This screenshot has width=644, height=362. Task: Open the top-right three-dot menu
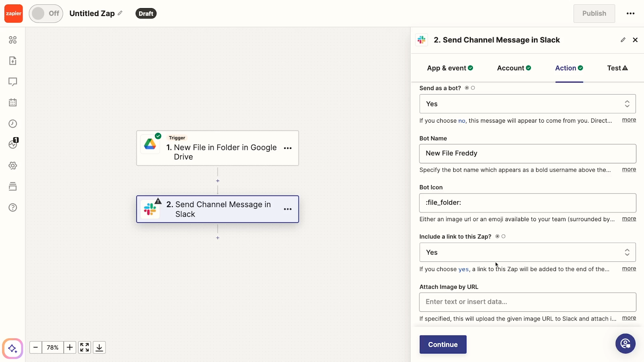click(x=630, y=14)
